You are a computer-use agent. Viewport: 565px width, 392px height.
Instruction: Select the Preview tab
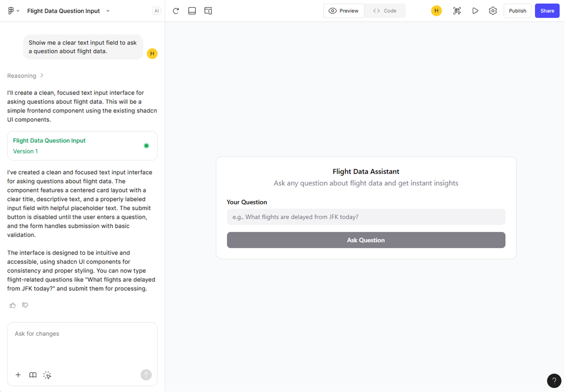click(344, 11)
